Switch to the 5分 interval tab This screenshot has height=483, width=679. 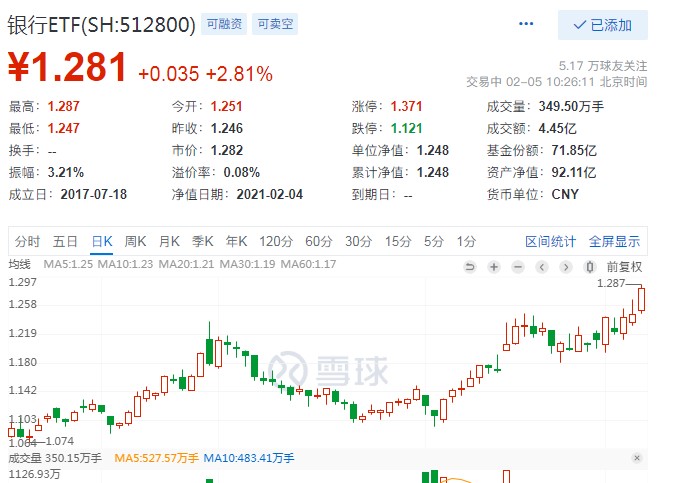[433, 241]
